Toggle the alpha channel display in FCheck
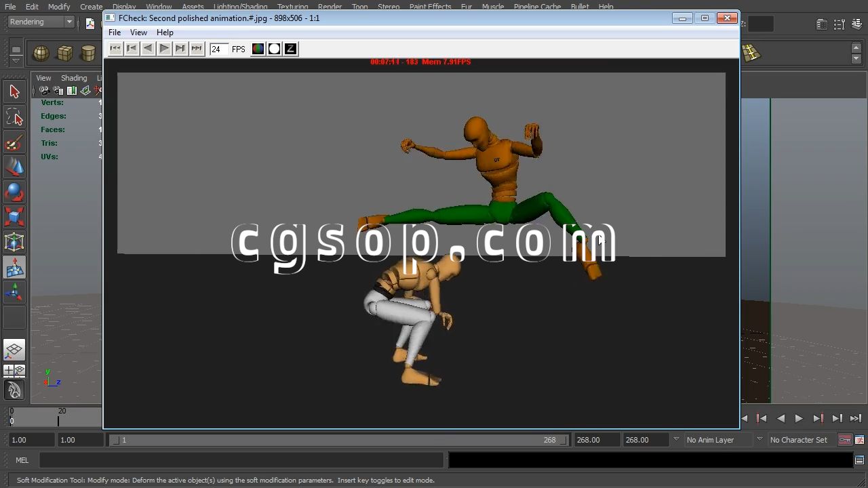 [x=274, y=49]
